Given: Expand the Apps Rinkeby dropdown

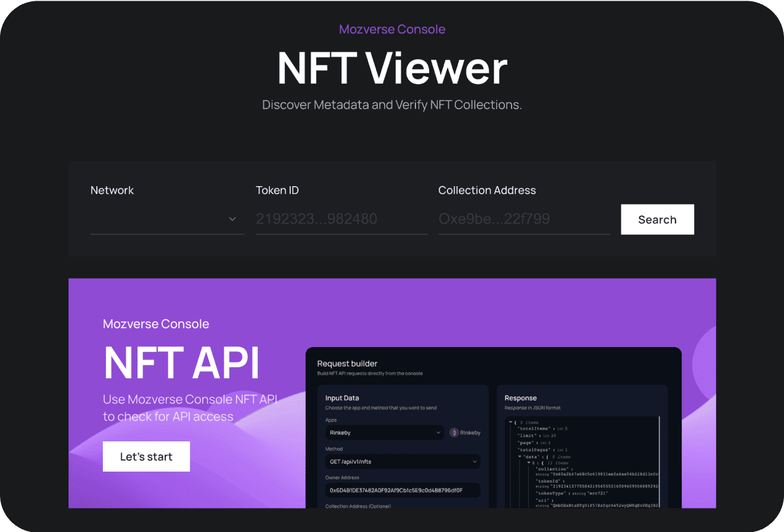Looking at the screenshot, I should [x=384, y=433].
